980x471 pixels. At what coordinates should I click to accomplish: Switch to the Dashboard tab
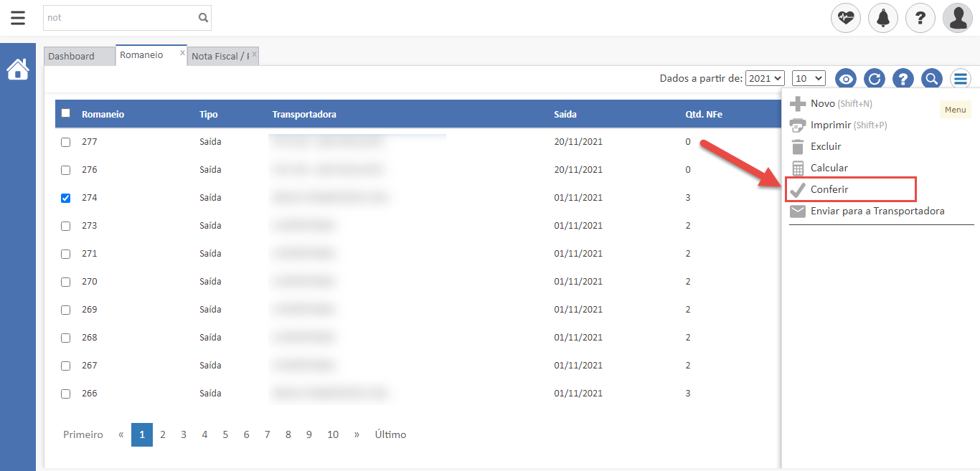pyautogui.click(x=72, y=56)
